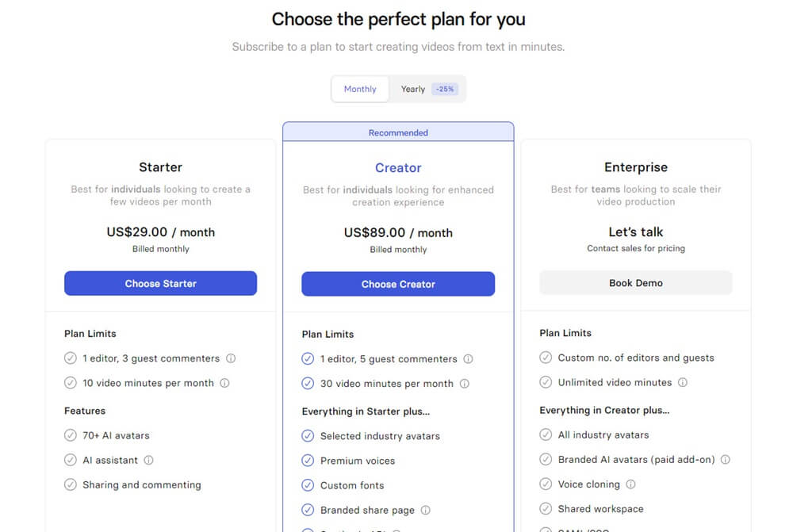Click the Creator plan title

[x=398, y=168]
